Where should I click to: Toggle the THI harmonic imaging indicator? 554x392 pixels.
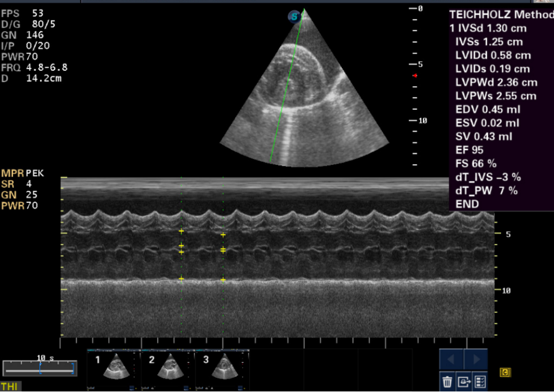(10, 387)
